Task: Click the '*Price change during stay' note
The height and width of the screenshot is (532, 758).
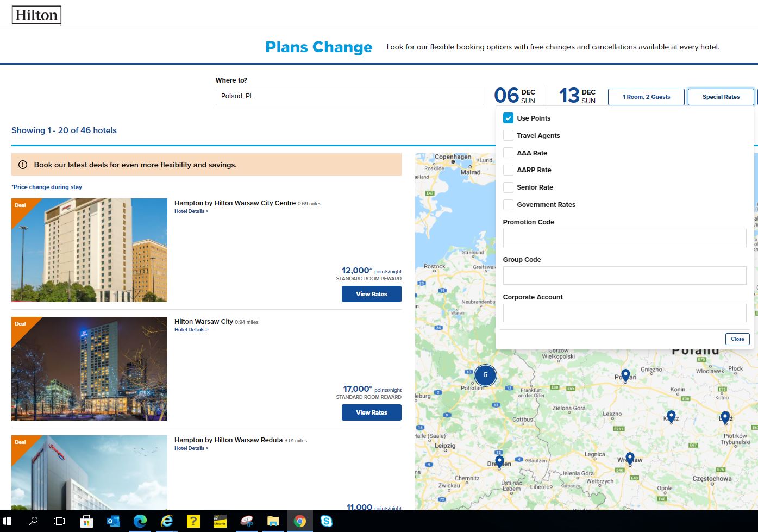Action: [x=47, y=187]
